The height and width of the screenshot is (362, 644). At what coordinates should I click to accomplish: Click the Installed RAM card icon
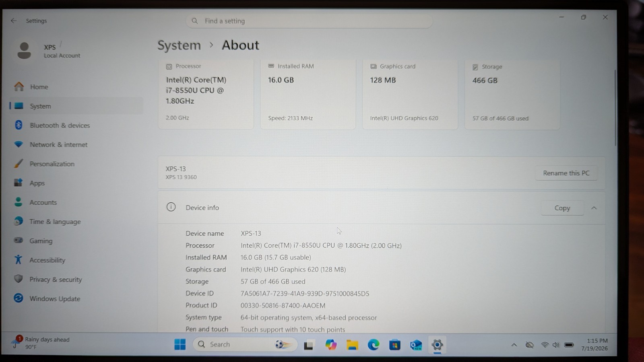(271, 66)
